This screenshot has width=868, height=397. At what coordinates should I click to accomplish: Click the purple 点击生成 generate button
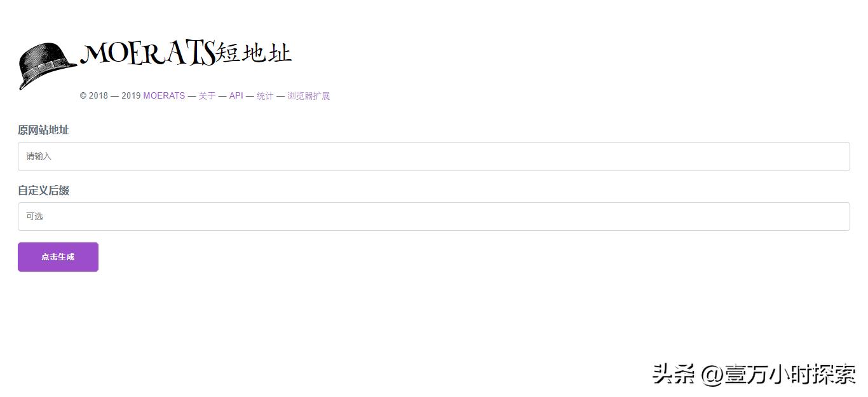[x=58, y=256]
